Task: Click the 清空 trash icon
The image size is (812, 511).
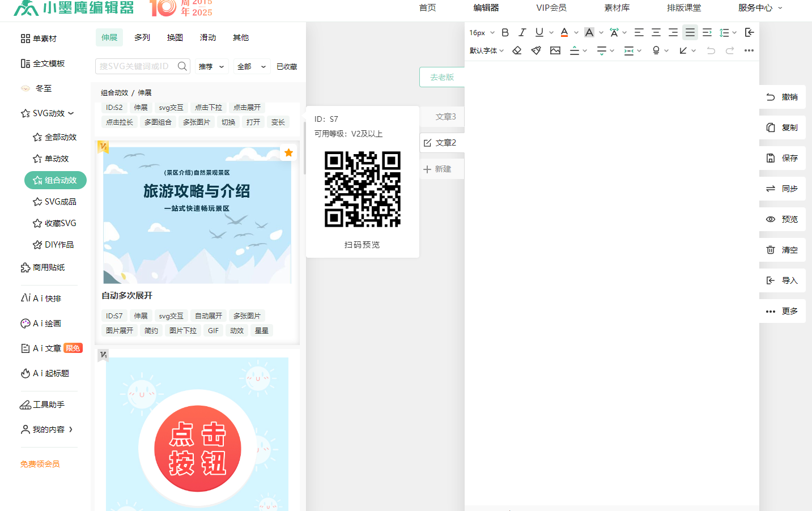Action: pos(771,250)
